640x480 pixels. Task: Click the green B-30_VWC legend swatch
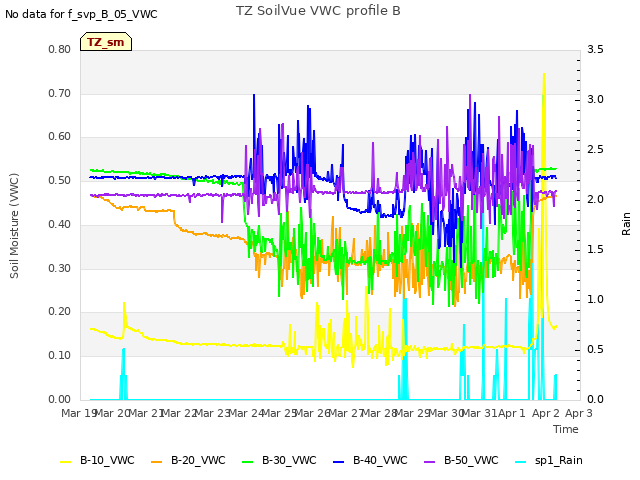click(x=248, y=462)
